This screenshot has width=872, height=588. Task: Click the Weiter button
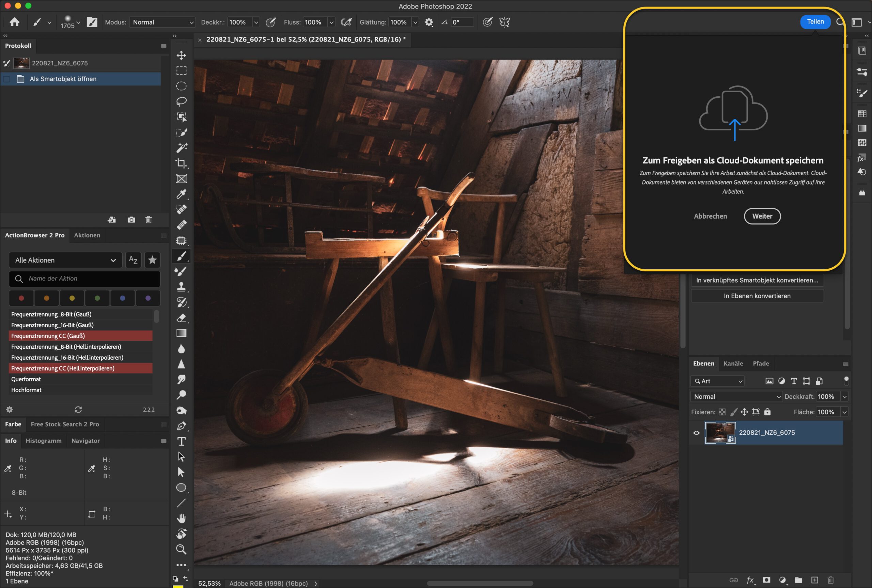pyautogui.click(x=762, y=216)
